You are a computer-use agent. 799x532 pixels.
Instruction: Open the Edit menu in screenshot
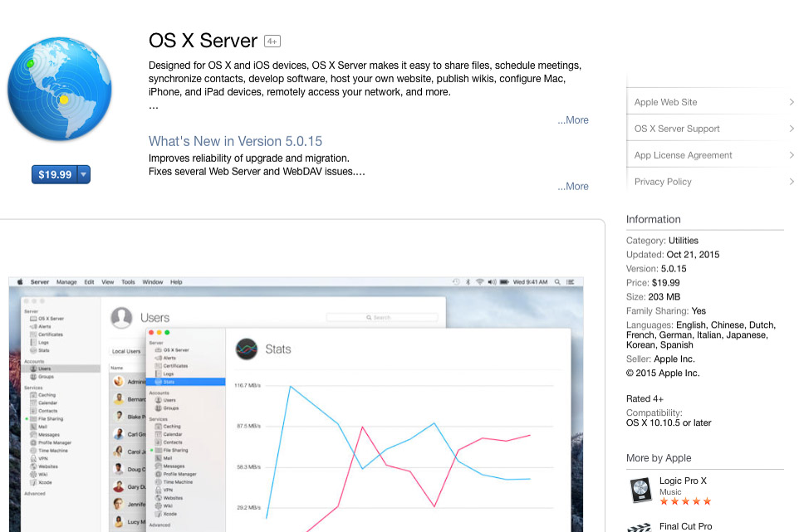pos(89,282)
